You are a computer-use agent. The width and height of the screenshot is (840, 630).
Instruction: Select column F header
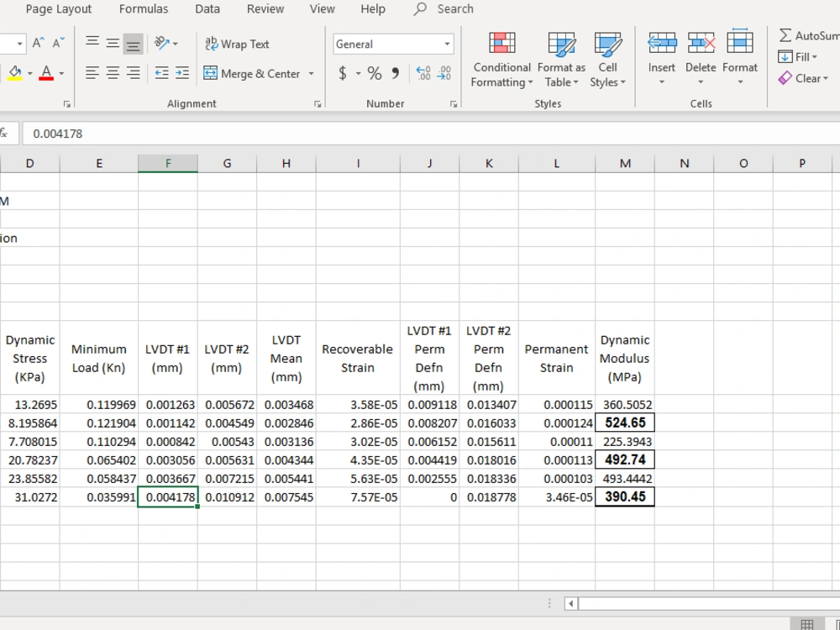click(x=168, y=164)
